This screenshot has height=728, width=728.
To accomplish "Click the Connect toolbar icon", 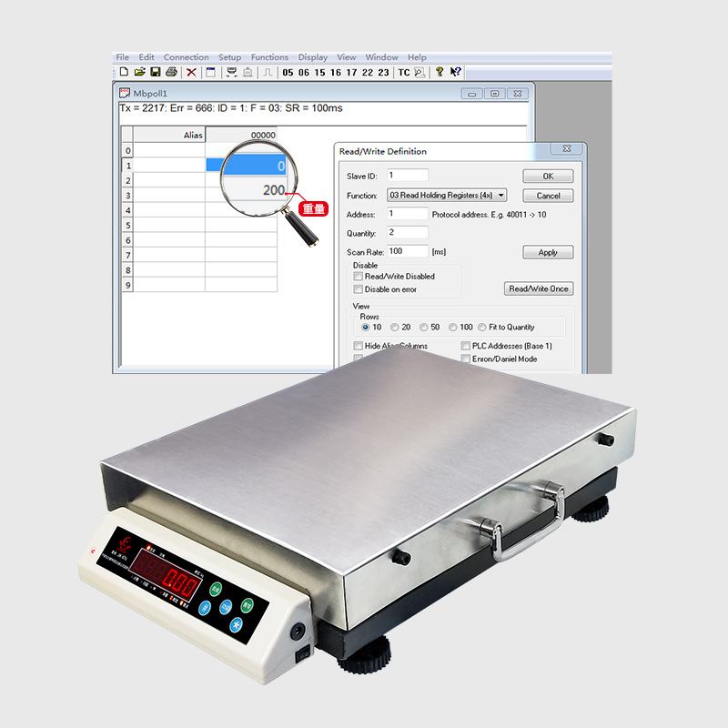I will click(x=231, y=72).
